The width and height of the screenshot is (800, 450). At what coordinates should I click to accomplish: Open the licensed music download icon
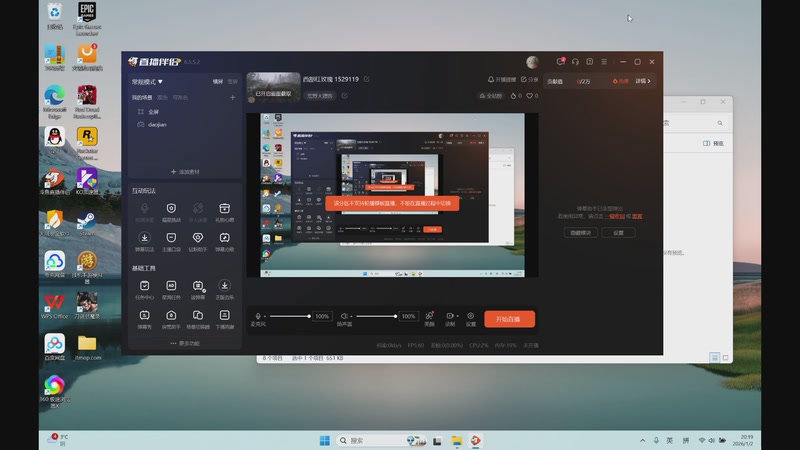(224, 286)
